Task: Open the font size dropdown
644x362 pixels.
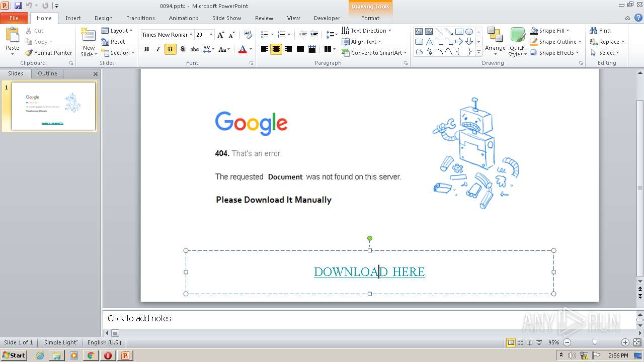Action: click(211, 35)
